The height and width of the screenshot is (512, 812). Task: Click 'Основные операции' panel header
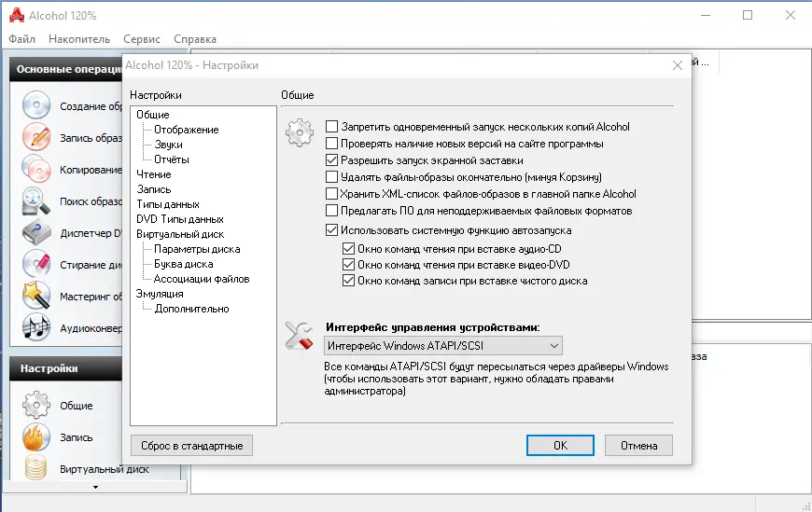(66, 69)
